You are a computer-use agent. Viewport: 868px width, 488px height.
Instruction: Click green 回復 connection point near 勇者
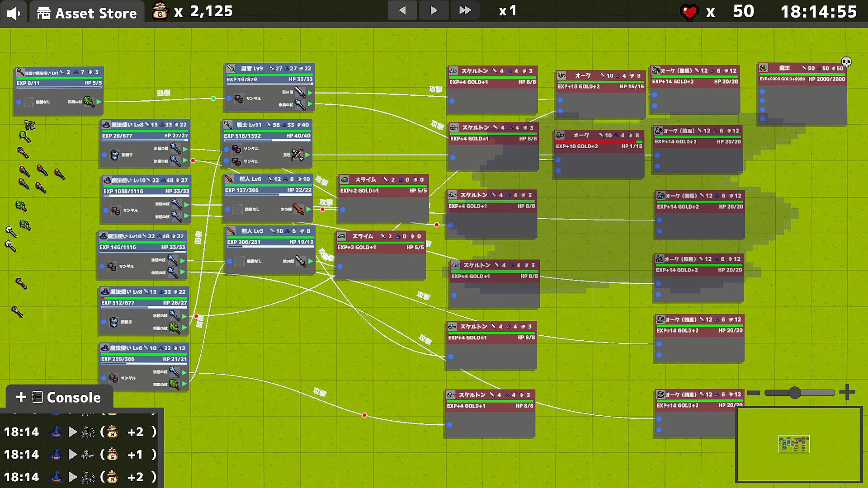[213, 99]
